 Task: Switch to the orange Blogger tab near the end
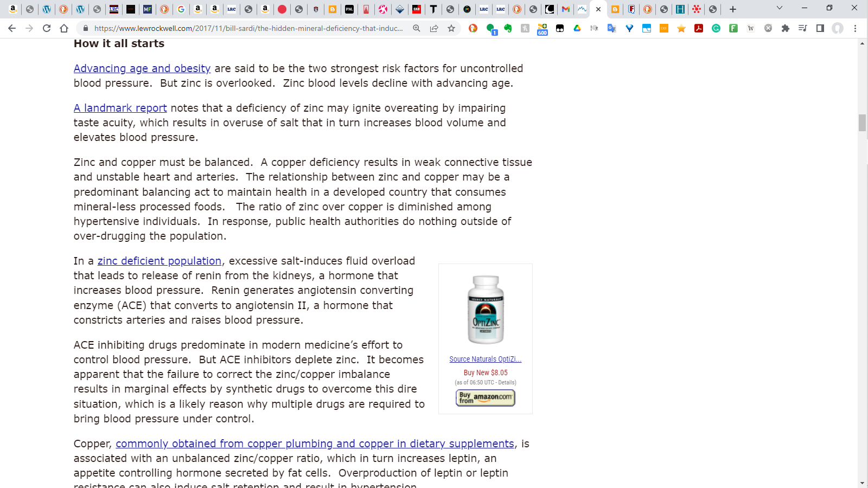(x=615, y=9)
